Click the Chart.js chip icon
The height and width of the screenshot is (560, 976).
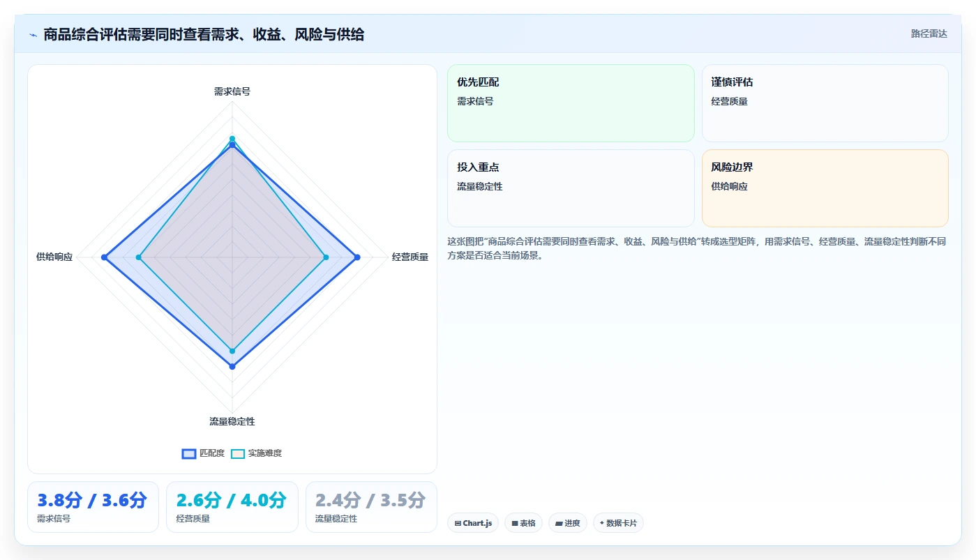(x=458, y=523)
